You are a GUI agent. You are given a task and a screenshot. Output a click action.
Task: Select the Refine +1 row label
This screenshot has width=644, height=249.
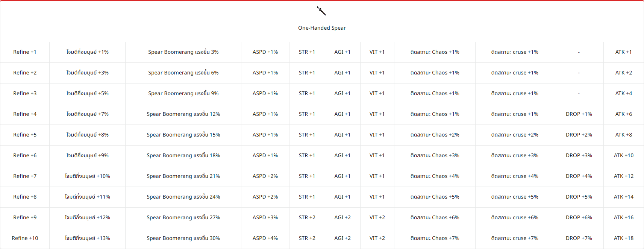25,52
